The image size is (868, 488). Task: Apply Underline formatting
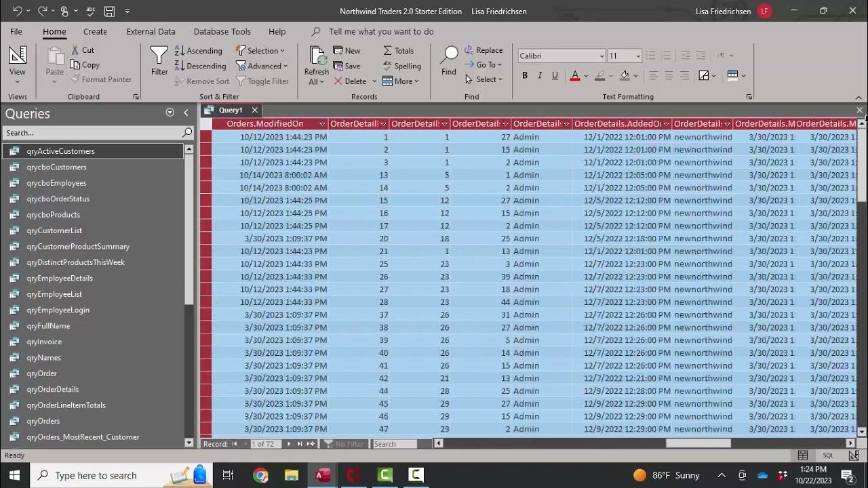coord(555,75)
